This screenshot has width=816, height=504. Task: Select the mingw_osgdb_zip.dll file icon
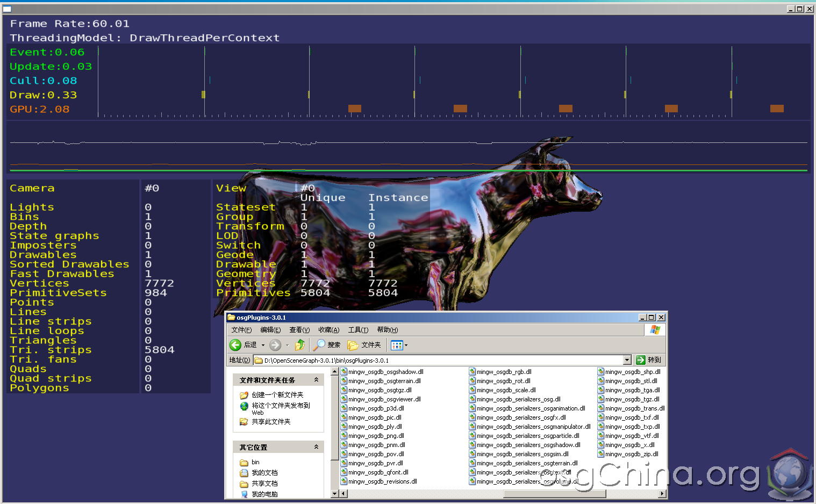[x=601, y=454]
